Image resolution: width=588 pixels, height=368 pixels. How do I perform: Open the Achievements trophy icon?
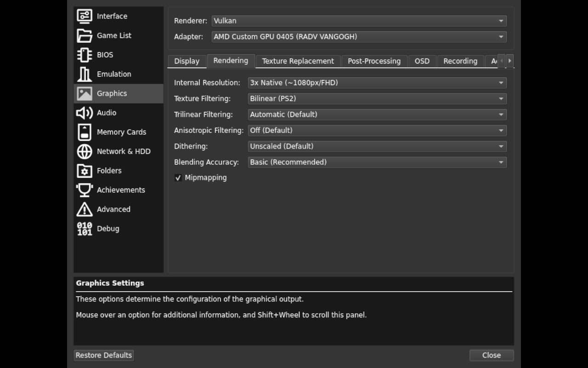[x=85, y=190]
